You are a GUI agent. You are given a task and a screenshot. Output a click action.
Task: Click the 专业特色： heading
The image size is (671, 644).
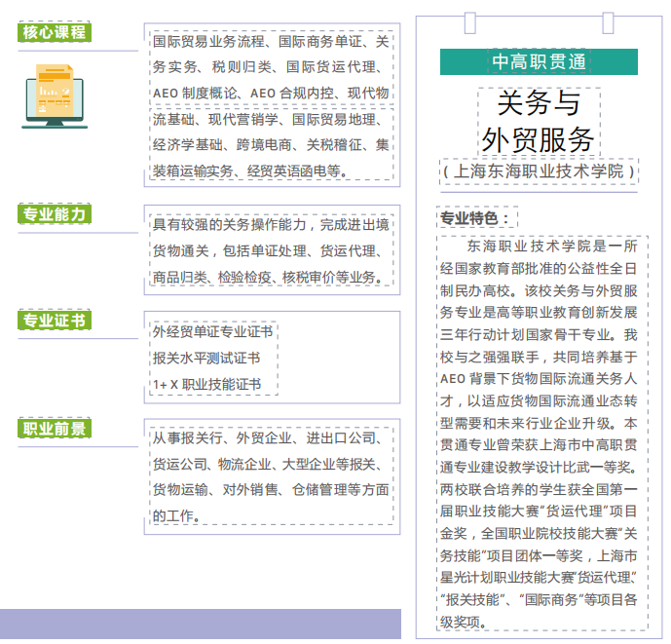click(x=474, y=218)
